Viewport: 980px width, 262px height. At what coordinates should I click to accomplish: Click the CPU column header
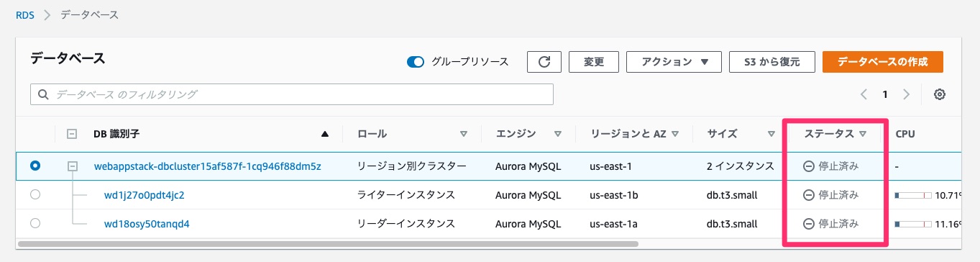point(905,134)
